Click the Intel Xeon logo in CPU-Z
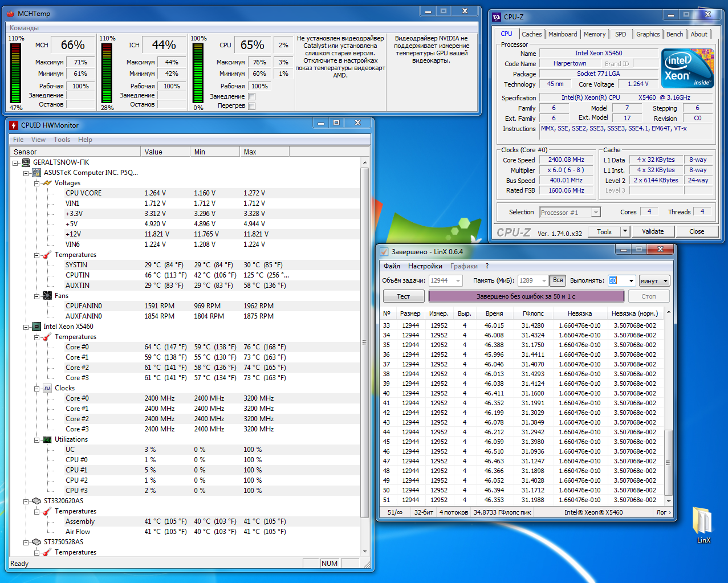The width and height of the screenshot is (728, 583). (688, 68)
